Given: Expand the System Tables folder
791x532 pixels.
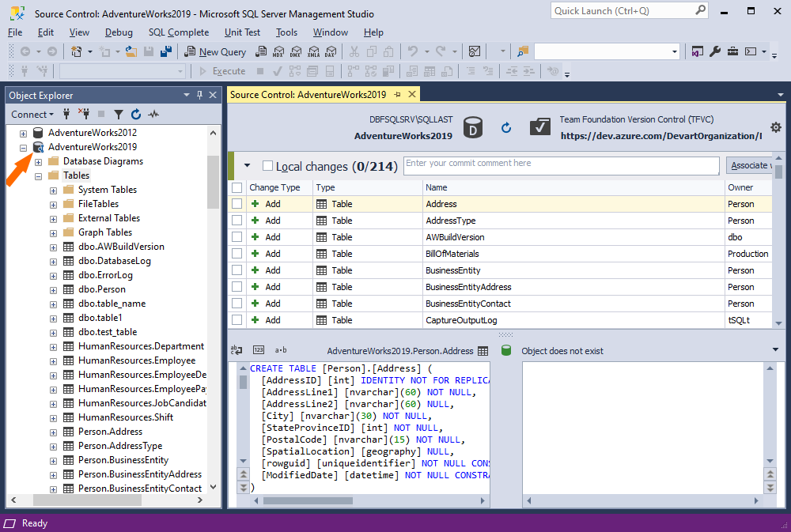Looking at the screenshot, I should [54, 191].
